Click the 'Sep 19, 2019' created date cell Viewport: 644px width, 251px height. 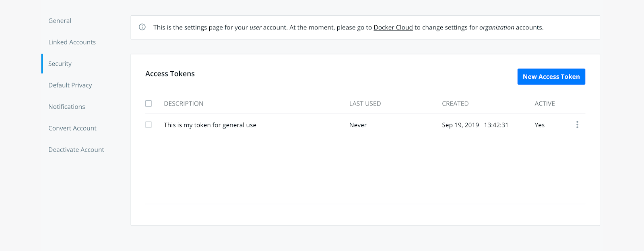pos(460,125)
